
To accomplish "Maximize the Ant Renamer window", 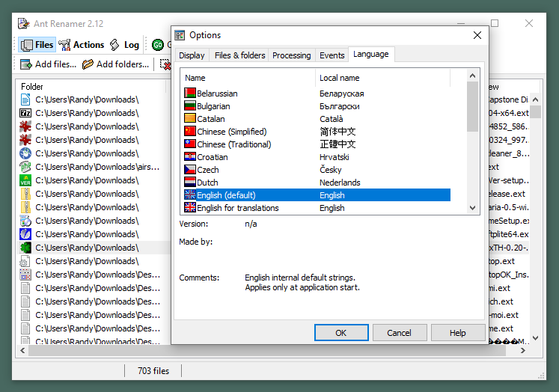I will (x=495, y=23).
